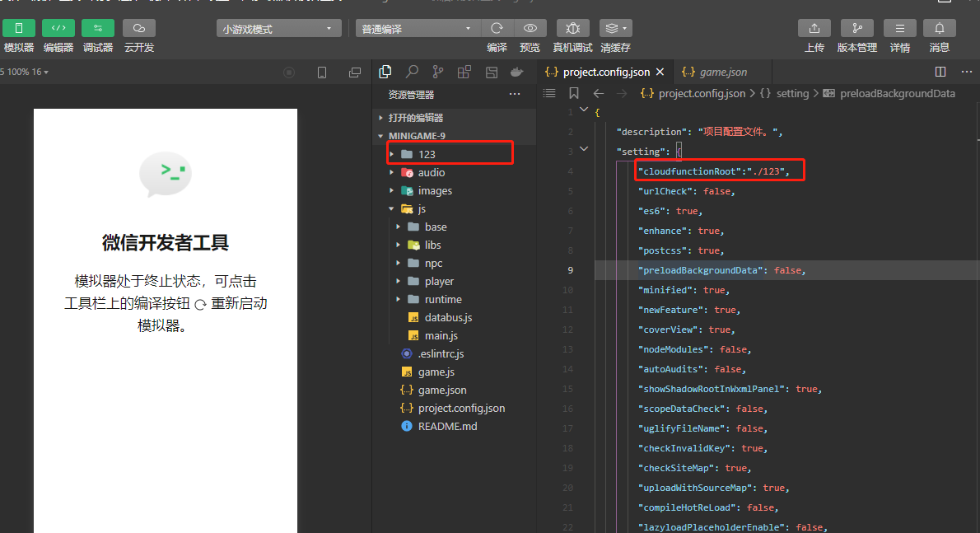This screenshot has height=533, width=980.
Task: Start 真机调试 remote debugging
Action: point(572,29)
